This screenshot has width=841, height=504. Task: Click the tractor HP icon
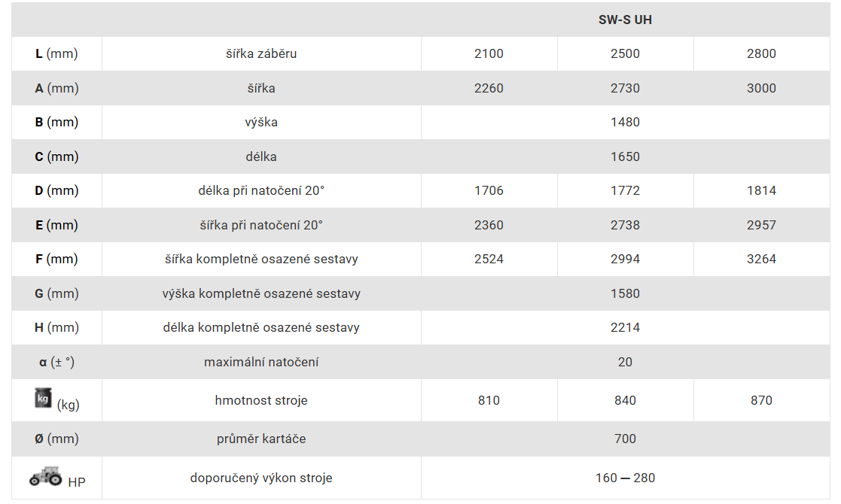click(46, 475)
